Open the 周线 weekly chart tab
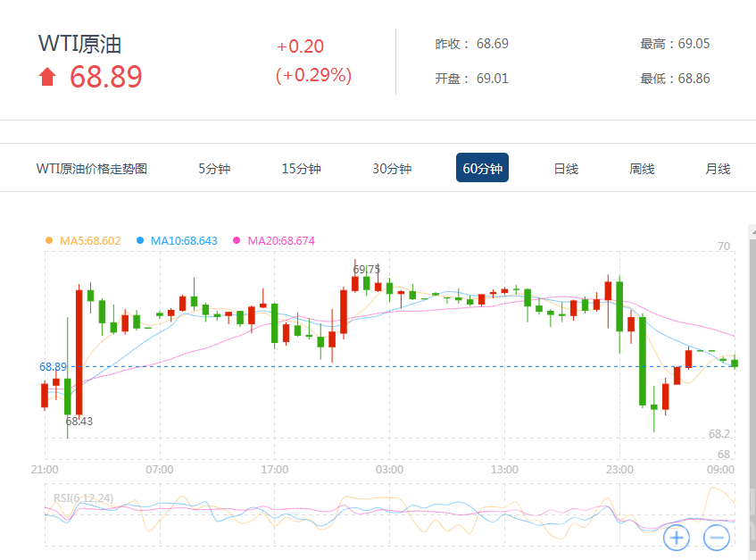The image size is (756, 560). click(x=642, y=169)
